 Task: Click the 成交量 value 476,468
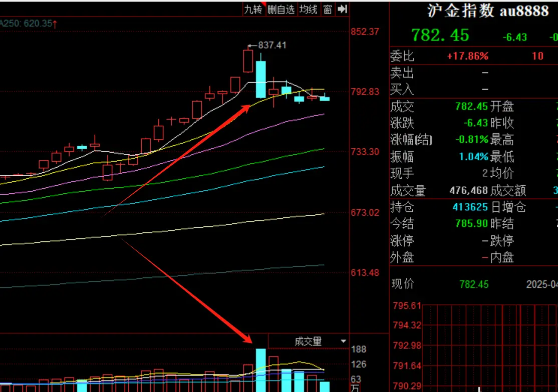click(x=469, y=191)
